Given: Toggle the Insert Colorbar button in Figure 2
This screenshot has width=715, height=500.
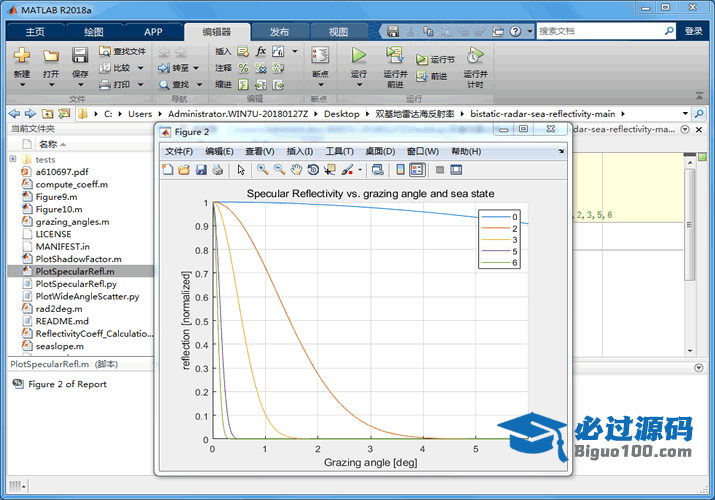Looking at the screenshot, I should point(400,170).
